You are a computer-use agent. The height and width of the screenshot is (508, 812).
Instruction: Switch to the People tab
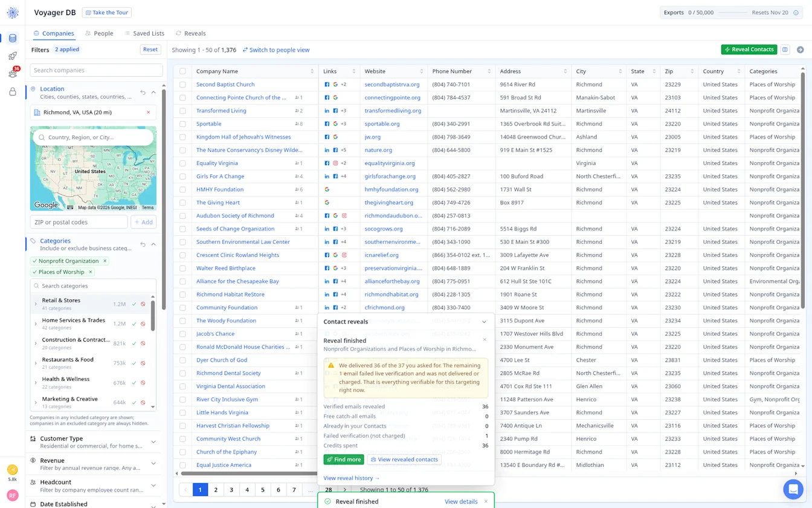(99, 33)
